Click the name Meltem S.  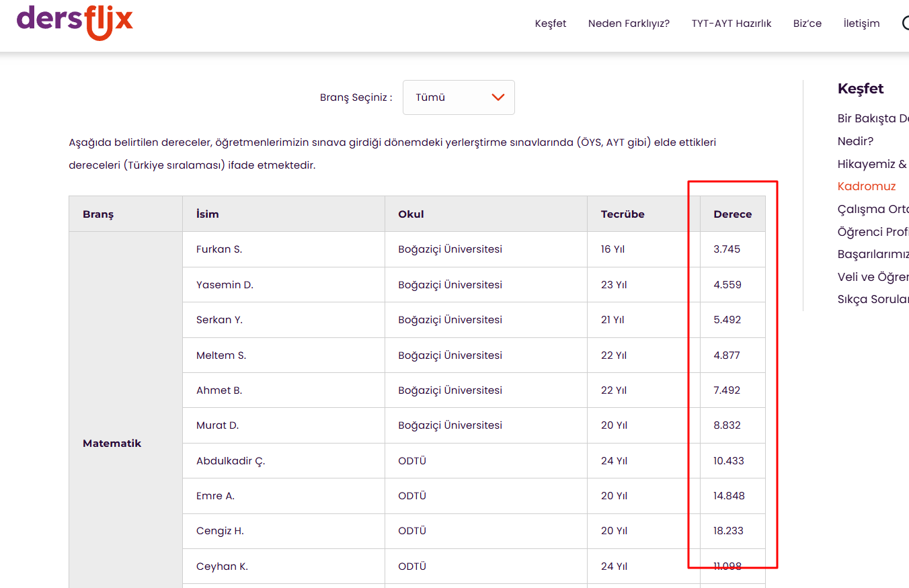(x=221, y=355)
